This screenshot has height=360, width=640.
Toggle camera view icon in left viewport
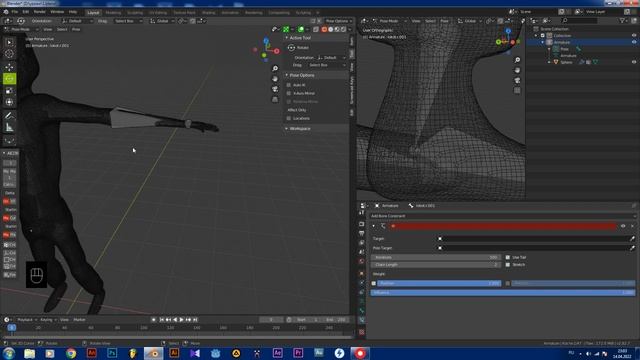click(x=275, y=89)
